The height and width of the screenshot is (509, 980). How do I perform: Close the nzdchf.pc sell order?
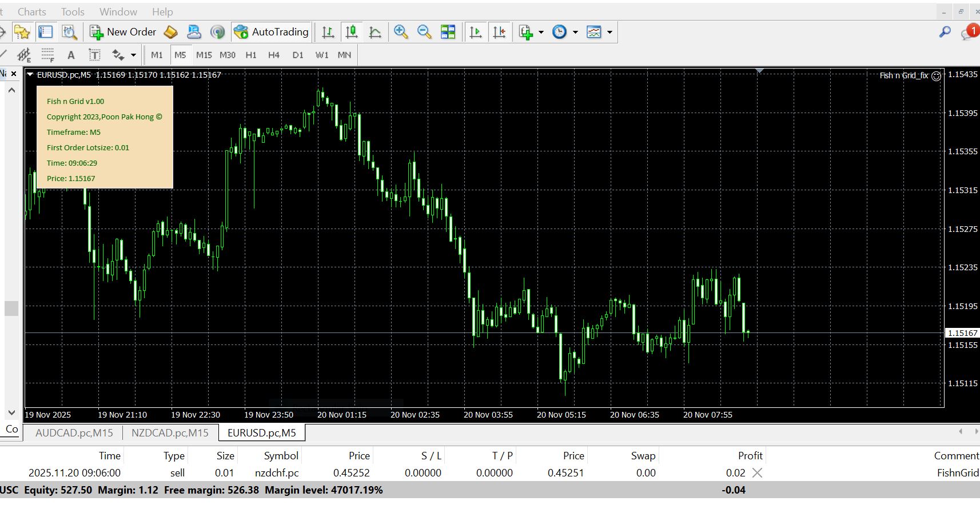pos(757,472)
